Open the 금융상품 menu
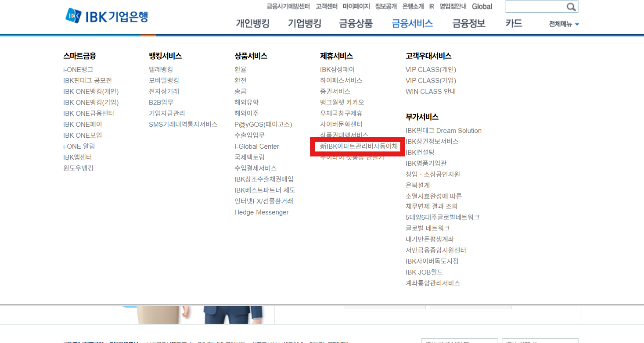Screen dimensions: 644x343 point(356,23)
